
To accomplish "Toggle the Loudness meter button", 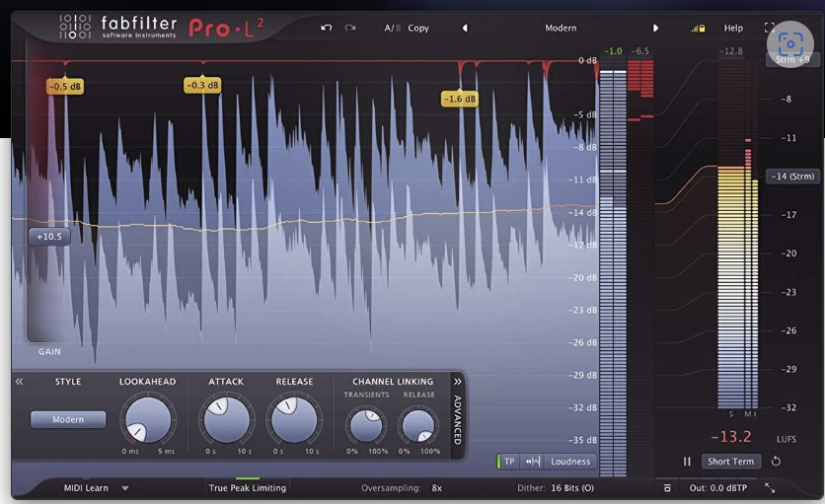I will pos(570,462).
